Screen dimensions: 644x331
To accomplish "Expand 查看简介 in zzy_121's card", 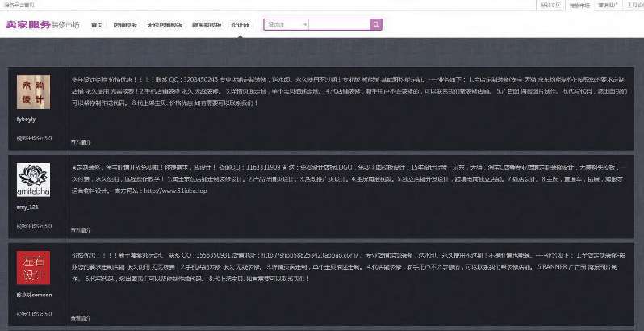I will pos(81,229).
